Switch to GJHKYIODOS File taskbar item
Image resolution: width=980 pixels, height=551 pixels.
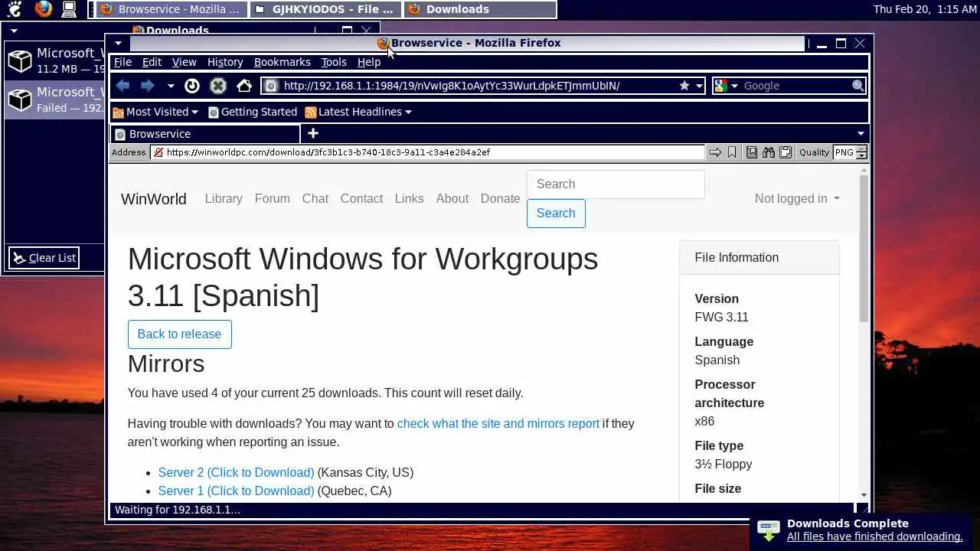[x=325, y=9]
